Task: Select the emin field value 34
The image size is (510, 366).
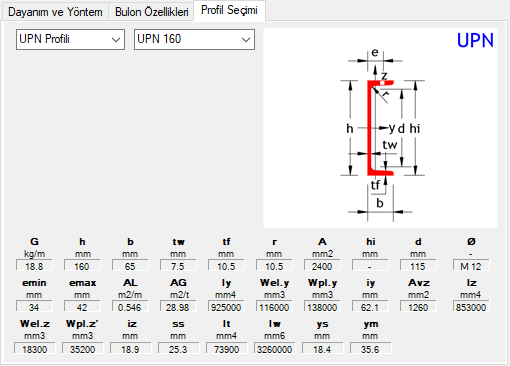Action: point(34,307)
